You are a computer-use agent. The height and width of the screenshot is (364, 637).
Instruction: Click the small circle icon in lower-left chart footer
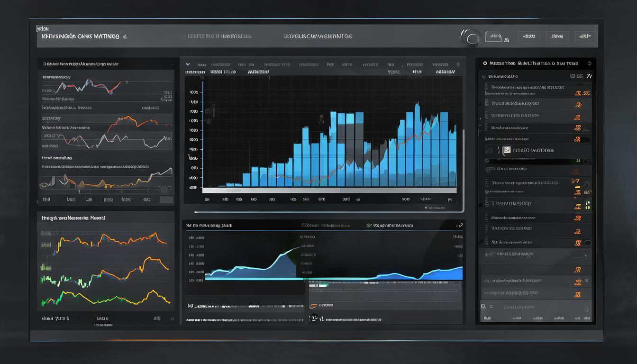(172, 319)
